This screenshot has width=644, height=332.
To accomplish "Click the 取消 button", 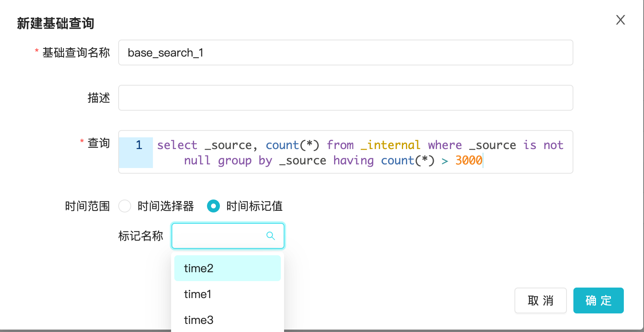I will (x=541, y=300).
